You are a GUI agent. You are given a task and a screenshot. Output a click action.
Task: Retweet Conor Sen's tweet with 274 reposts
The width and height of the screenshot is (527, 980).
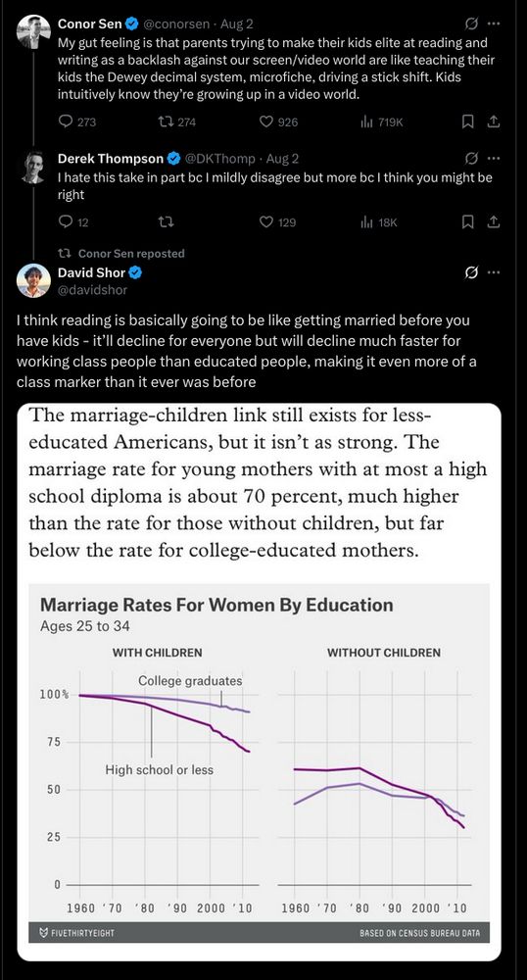click(177, 122)
